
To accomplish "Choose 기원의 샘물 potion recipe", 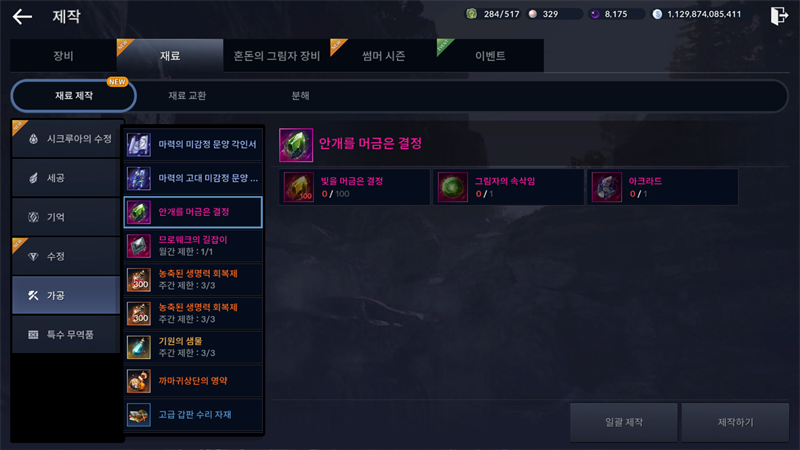I will pos(193,347).
